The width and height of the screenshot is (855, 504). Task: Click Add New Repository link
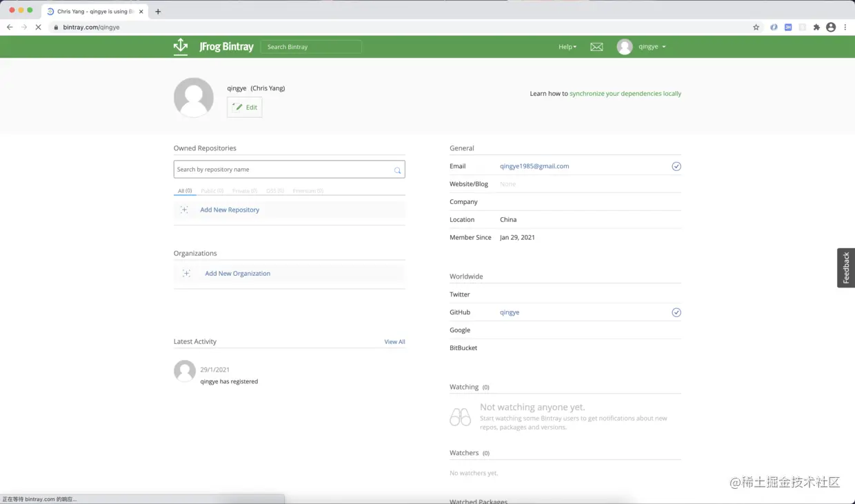[x=230, y=210]
